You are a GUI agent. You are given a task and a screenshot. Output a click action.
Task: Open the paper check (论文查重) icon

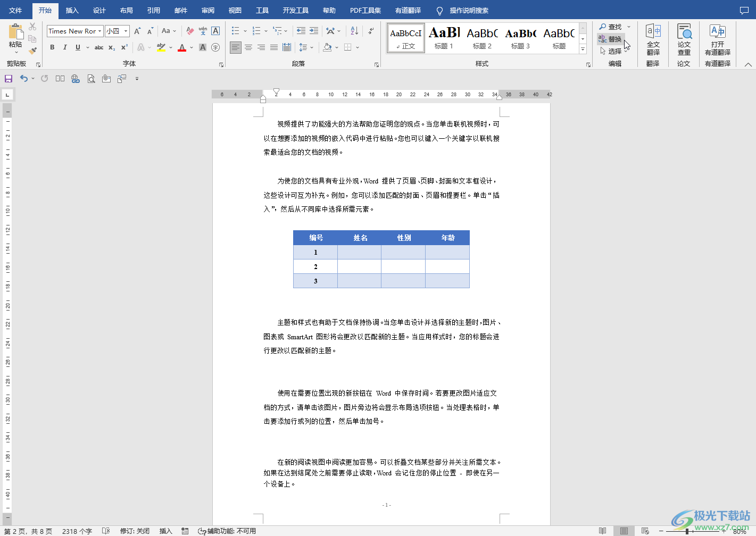684,40
